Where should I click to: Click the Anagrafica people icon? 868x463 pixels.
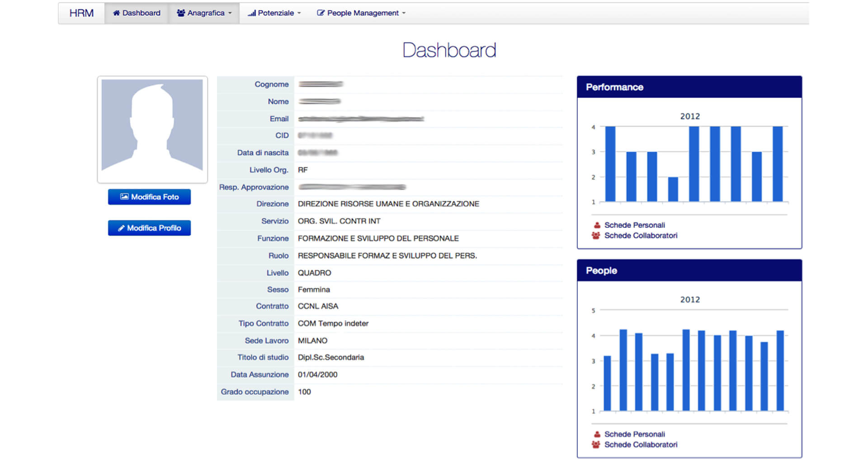(180, 13)
